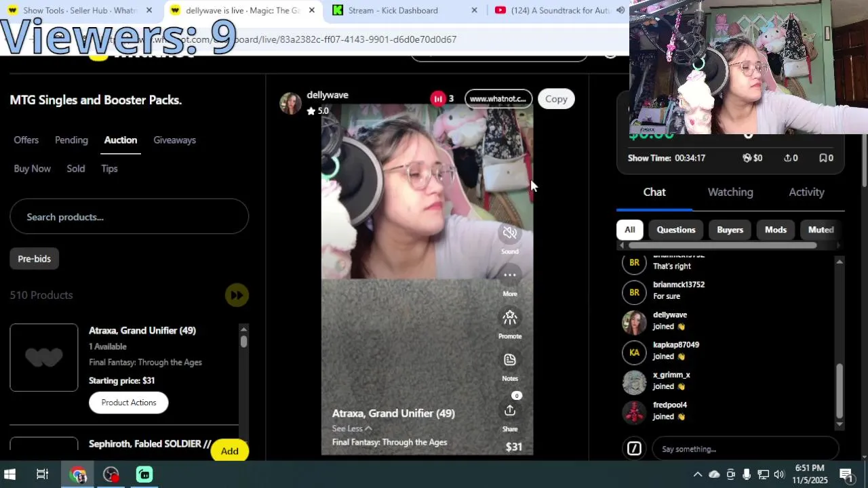Open the Streamlabs app in the taskbar
868x488 pixels.
(144, 474)
